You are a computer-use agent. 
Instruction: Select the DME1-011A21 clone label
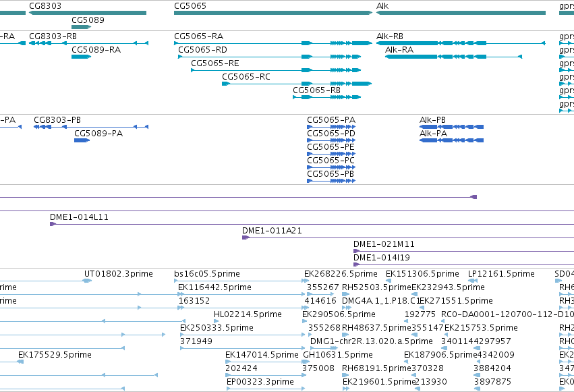coord(272,231)
